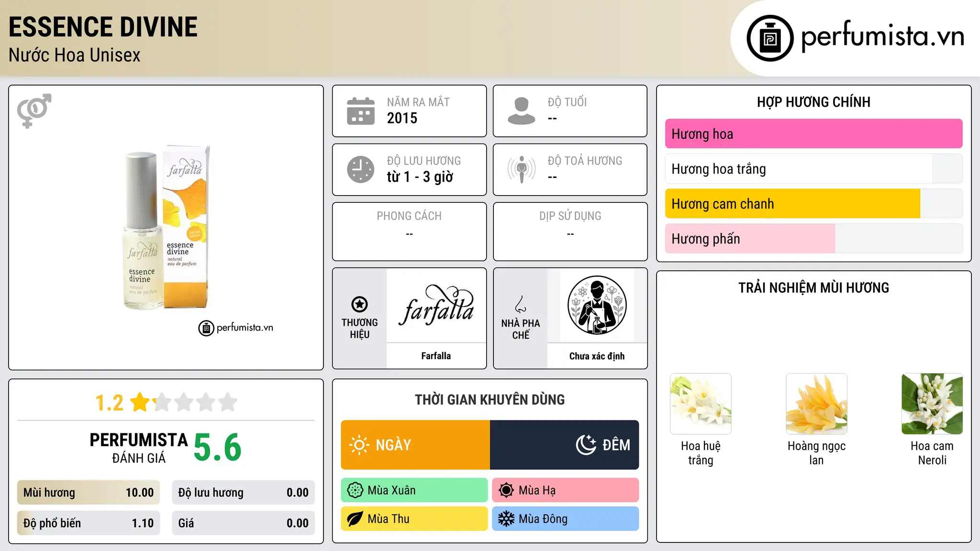This screenshot has width=980, height=551.
Task: Click the Hương cam chanh accord bar
Action: [813, 204]
